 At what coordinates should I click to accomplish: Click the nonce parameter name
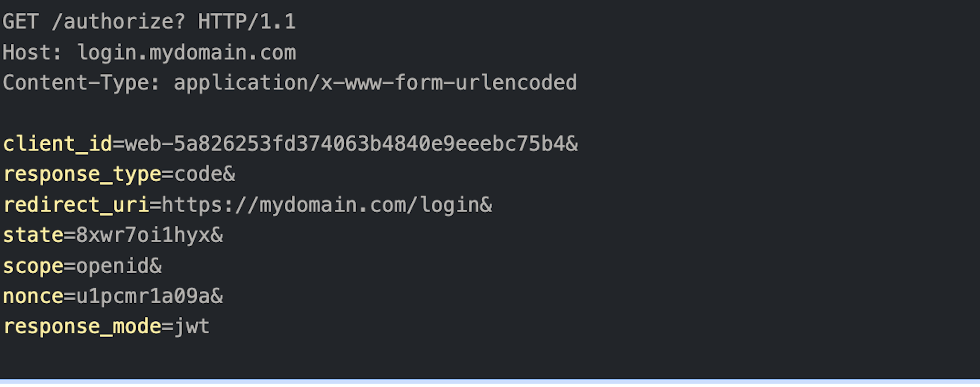pos(33,296)
